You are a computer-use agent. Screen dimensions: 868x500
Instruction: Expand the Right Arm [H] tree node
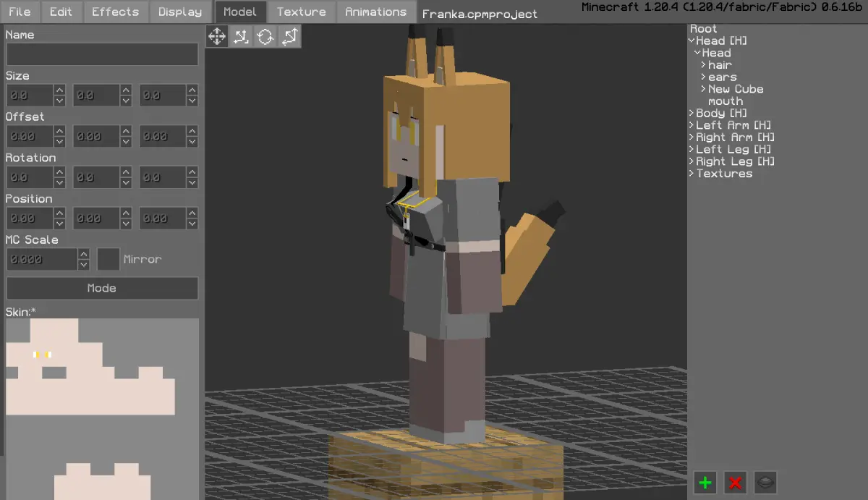click(x=692, y=137)
